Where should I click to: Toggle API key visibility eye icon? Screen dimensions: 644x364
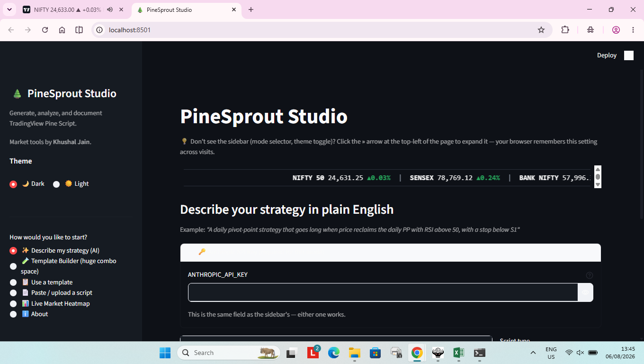585,292
